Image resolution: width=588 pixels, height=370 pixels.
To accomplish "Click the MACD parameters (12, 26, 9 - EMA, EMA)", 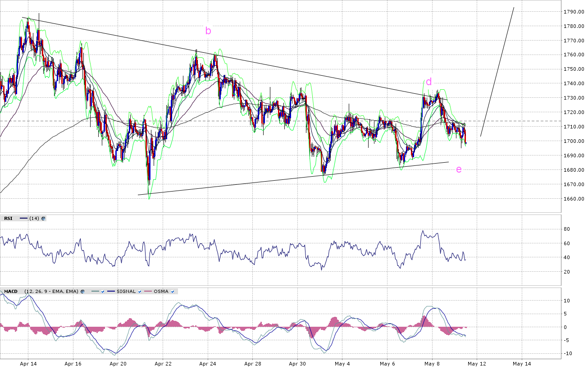I will coord(51,292).
